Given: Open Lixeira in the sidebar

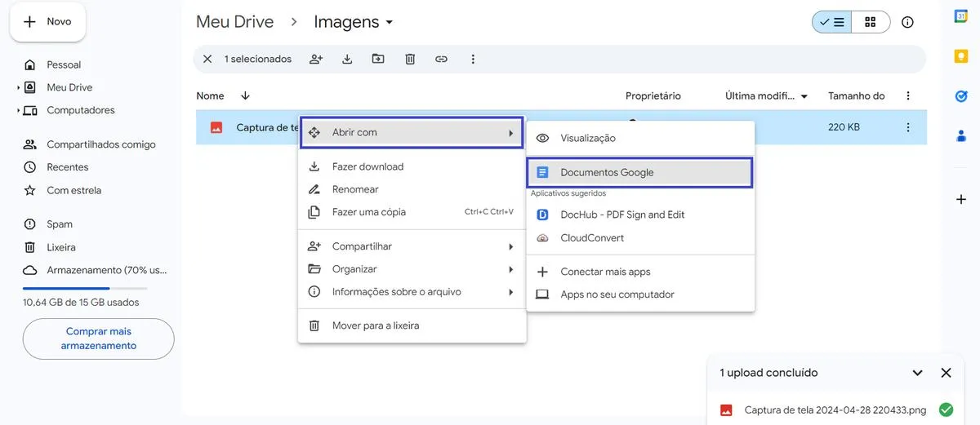Looking at the screenshot, I should (60, 247).
